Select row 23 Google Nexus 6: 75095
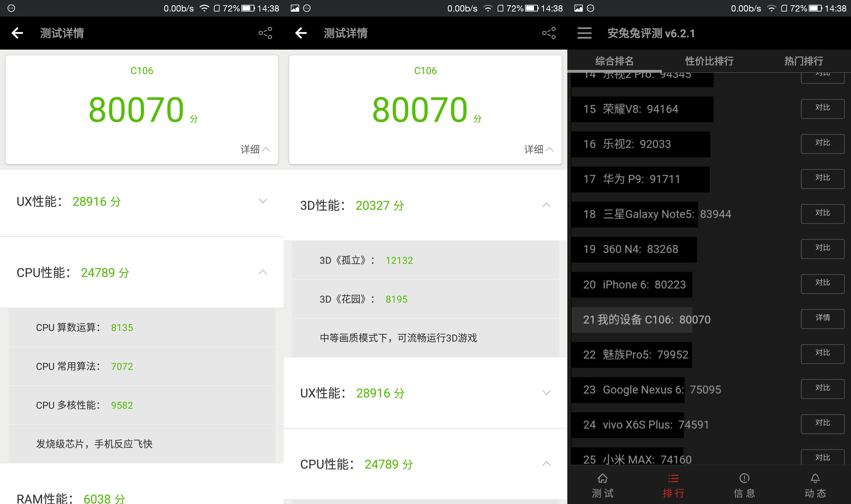 click(x=647, y=390)
